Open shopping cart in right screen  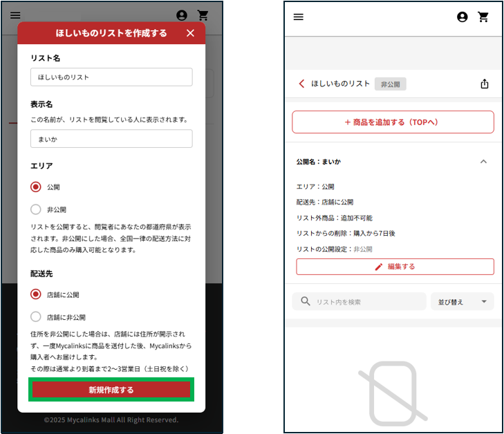coord(483,17)
